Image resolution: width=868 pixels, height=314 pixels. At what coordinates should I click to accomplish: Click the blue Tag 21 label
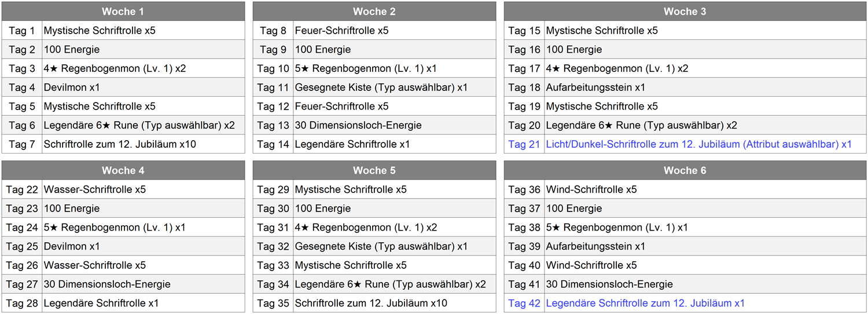[x=524, y=144]
